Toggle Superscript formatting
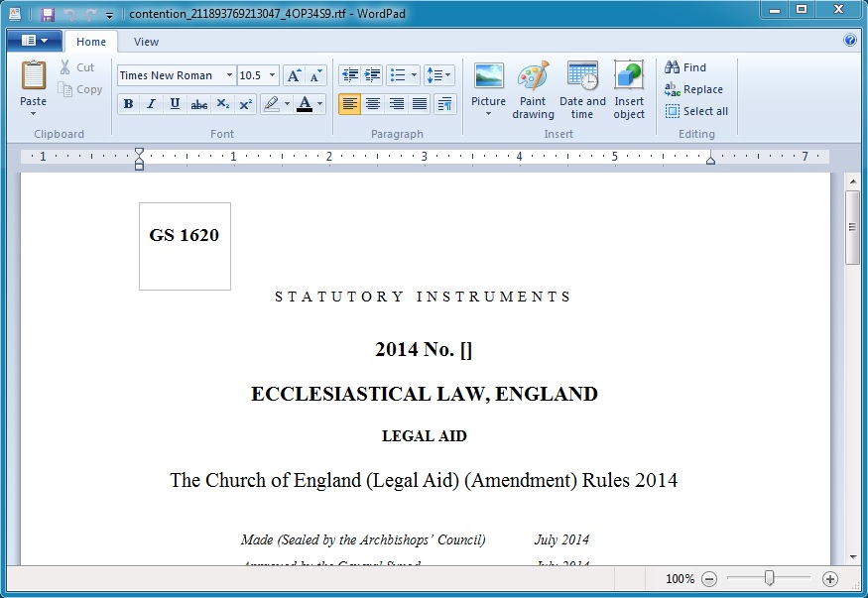This screenshot has height=598, width=868. [x=246, y=104]
